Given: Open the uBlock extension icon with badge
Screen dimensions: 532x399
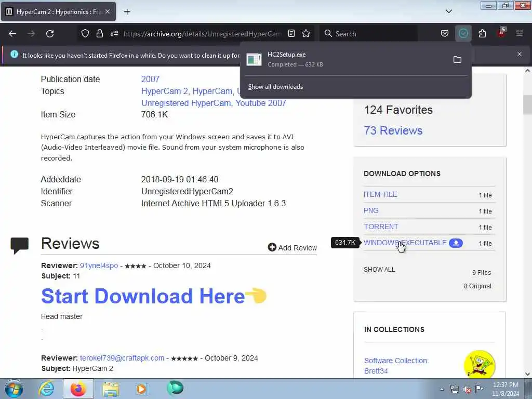Looking at the screenshot, I should [501, 33].
